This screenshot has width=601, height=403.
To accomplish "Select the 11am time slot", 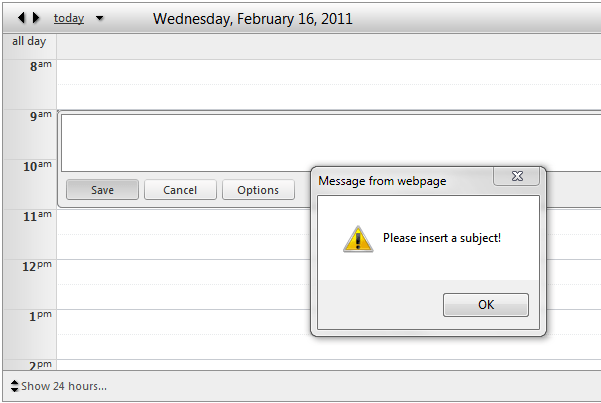I will [183, 234].
